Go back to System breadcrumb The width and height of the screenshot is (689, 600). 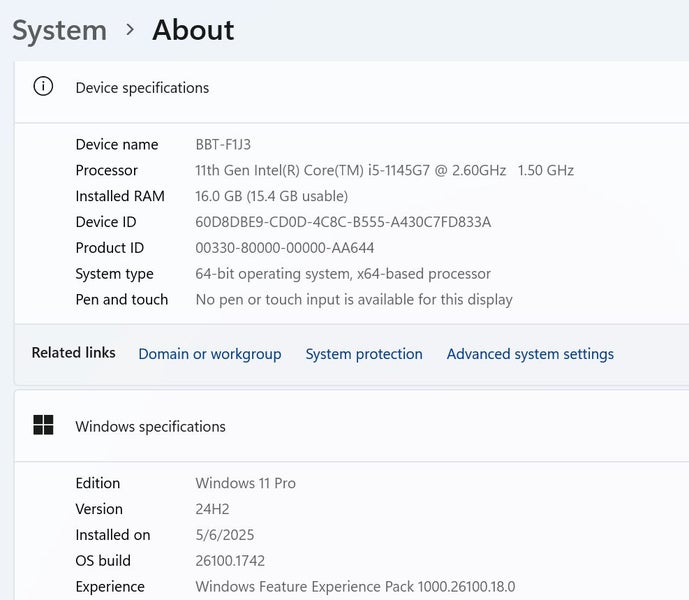[59, 30]
